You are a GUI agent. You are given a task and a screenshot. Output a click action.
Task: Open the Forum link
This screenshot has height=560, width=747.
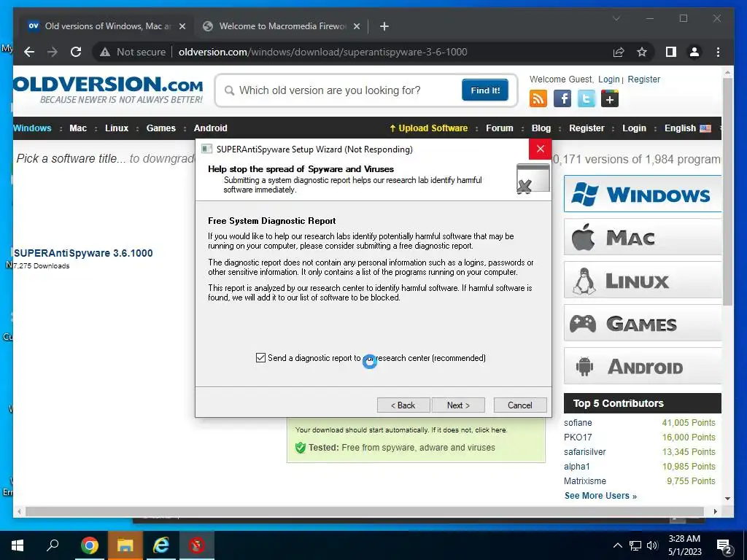(x=499, y=128)
